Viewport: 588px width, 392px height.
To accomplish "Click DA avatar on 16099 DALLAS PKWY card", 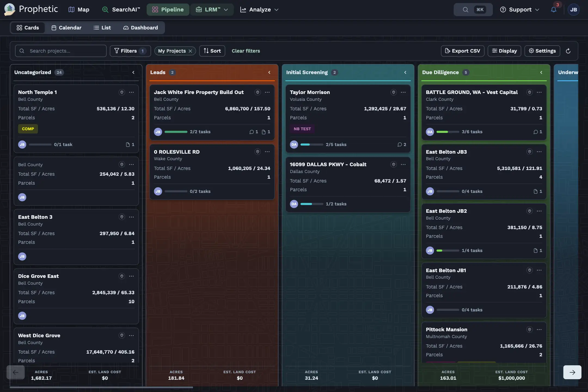I will pos(294,204).
